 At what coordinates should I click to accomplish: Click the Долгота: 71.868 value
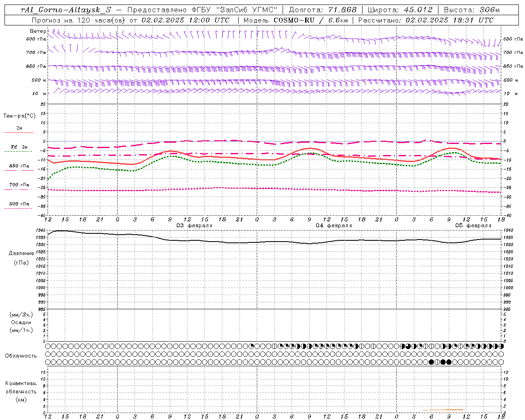pyautogui.click(x=323, y=10)
